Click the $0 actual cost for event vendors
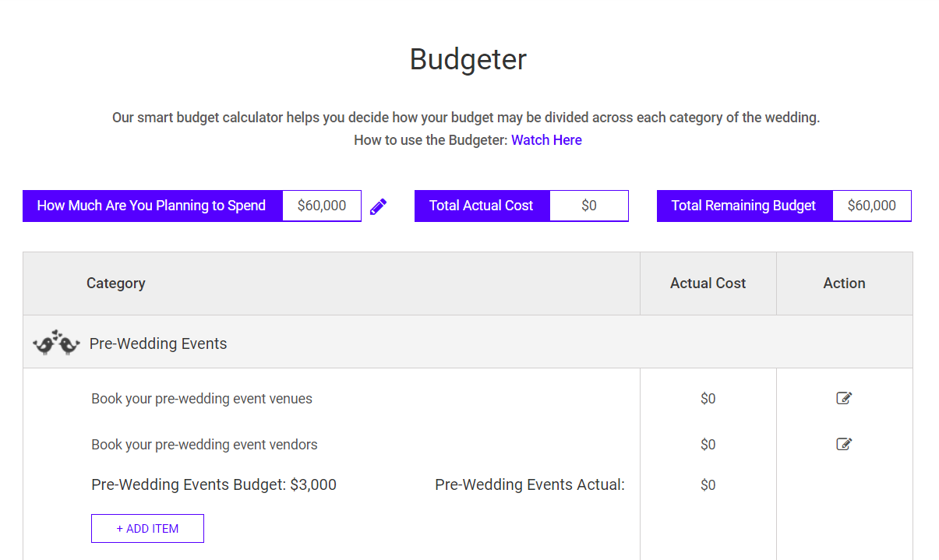Image resolution: width=939 pixels, height=560 pixels. (708, 445)
